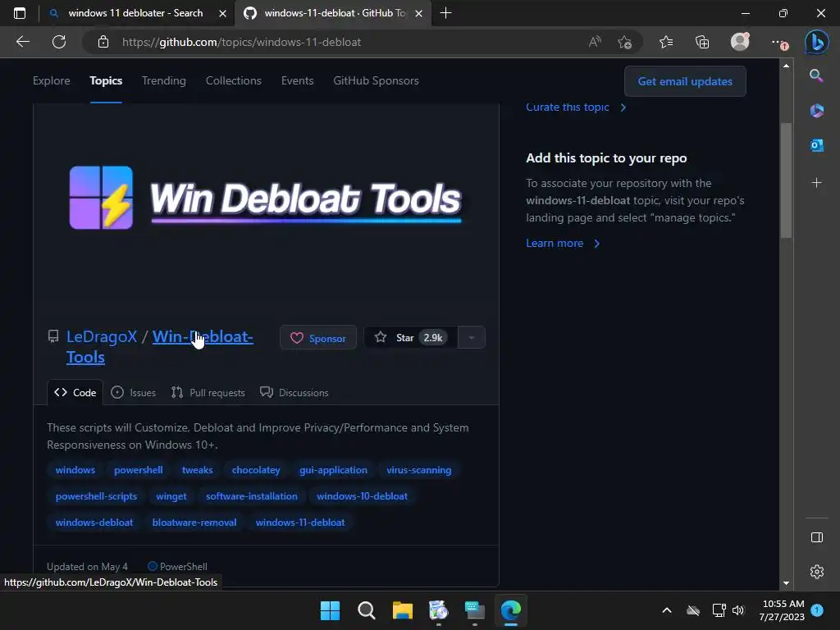840x630 pixels.
Task: Open browser Collections icon
Action: pos(702,42)
